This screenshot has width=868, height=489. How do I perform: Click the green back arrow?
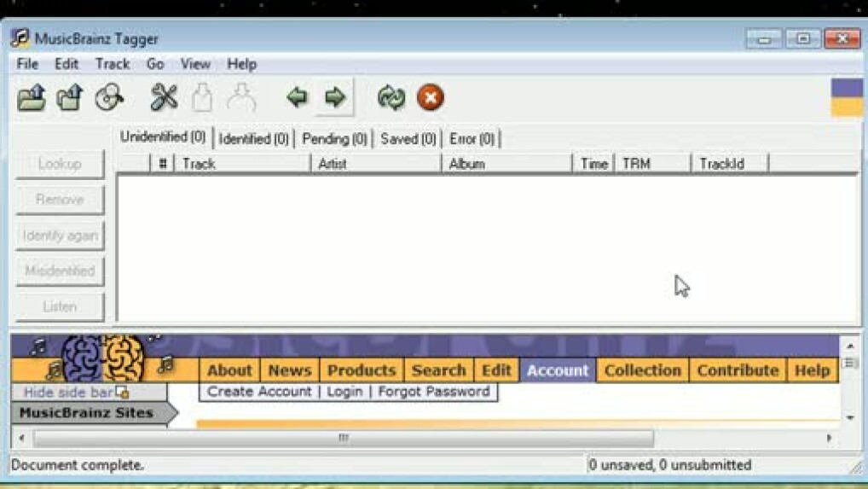click(297, 97)
